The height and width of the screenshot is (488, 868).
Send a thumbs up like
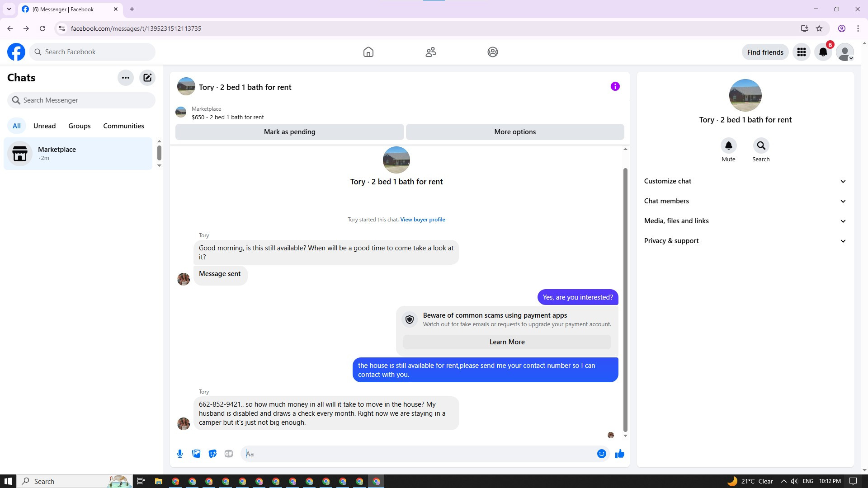(x=619, y=454)
